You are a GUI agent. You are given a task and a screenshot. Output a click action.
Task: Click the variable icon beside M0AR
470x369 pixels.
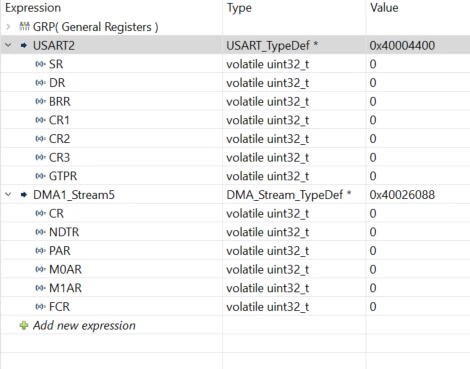pyautogui.click(x=40, y=269)
